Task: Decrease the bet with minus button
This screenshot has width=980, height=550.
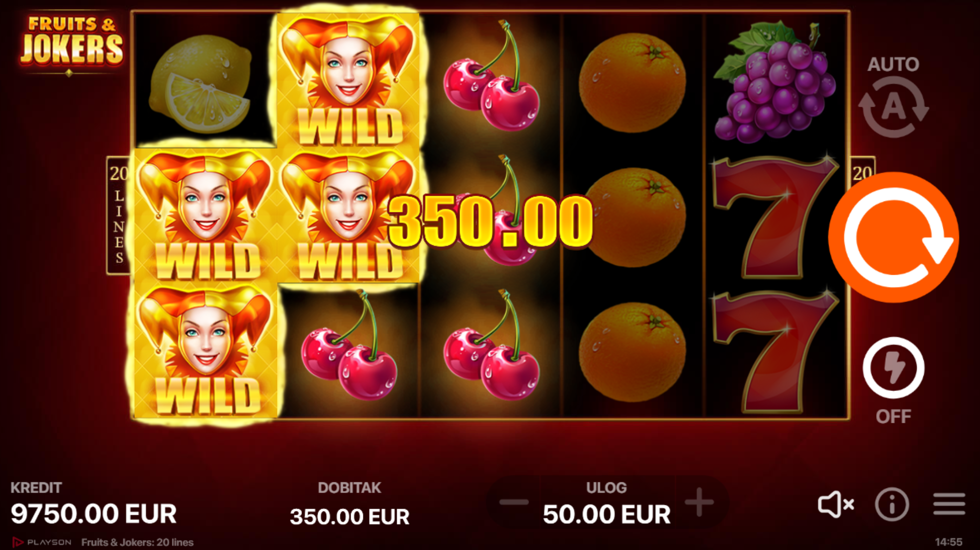Action: 514,502
